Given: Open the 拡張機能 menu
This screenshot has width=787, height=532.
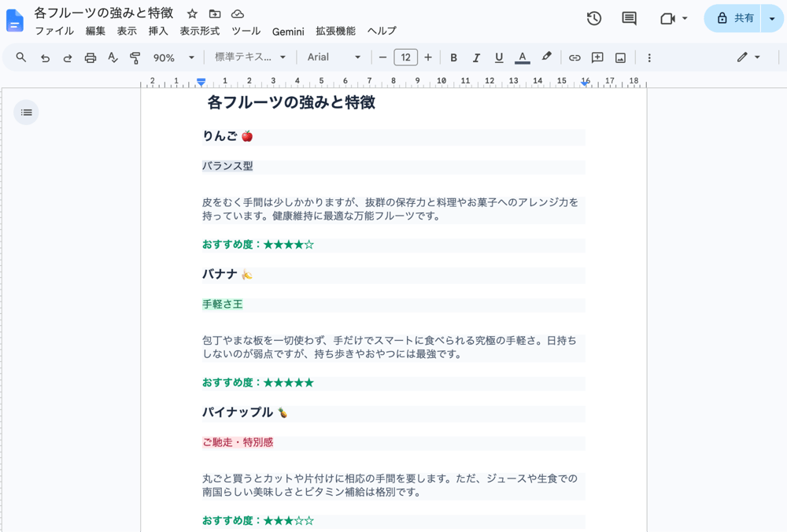Looking at the screenshot, I should coord(336,31).
